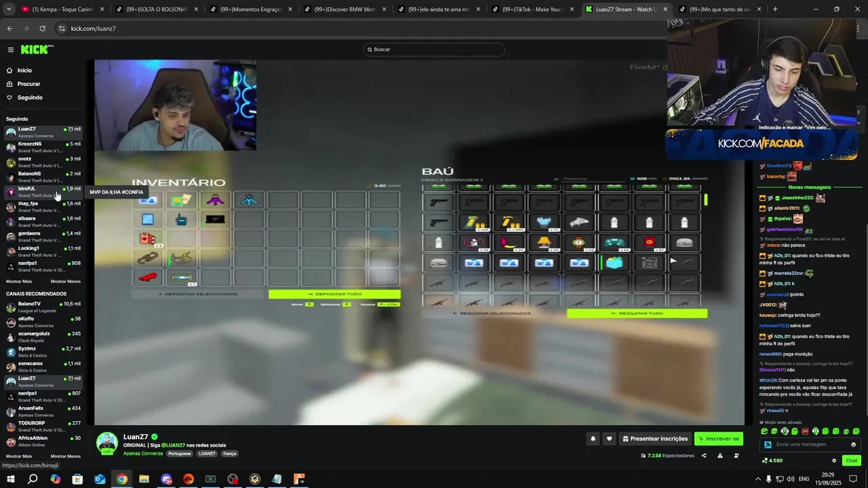
Task: Open a new Chrome tab
Action: point(775,9)
